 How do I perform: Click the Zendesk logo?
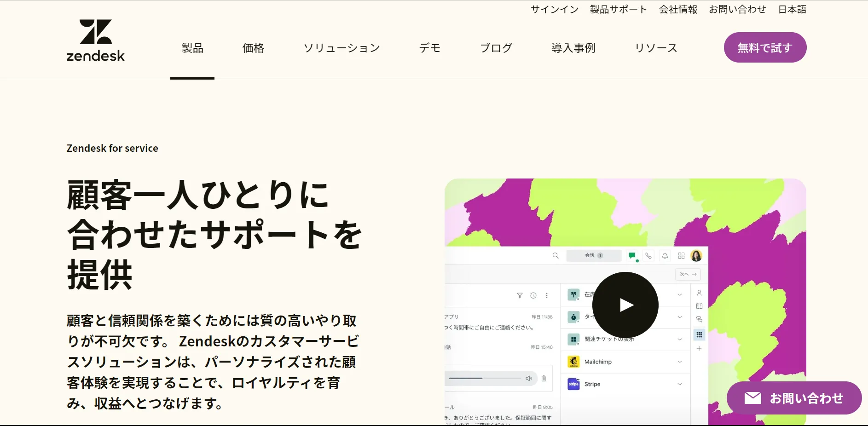coord(95,40)
